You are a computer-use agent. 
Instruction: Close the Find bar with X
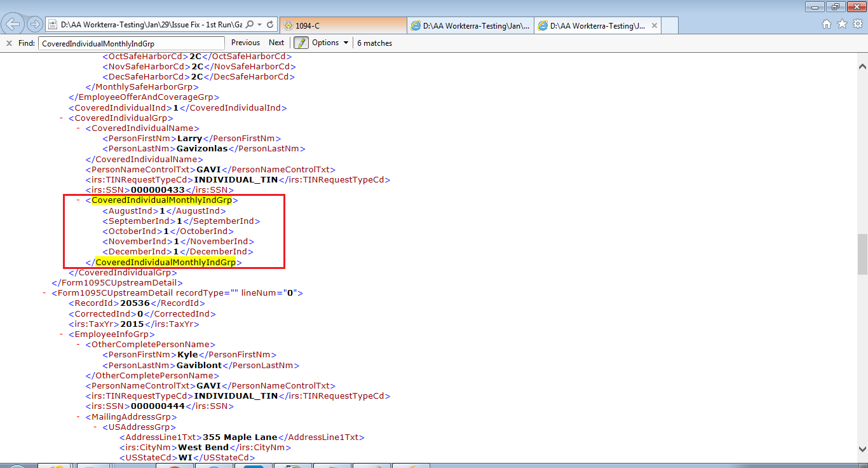[x=9, y=43]
